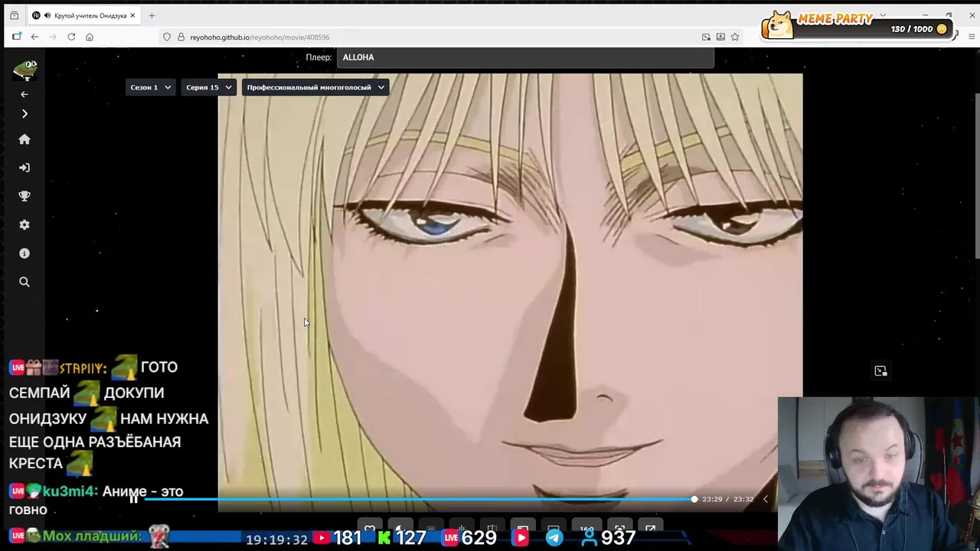The width and height of the screenshot is (980, 551).
Task: Expand the sidebar with the chevron arrow
Action: coord(24,114)
